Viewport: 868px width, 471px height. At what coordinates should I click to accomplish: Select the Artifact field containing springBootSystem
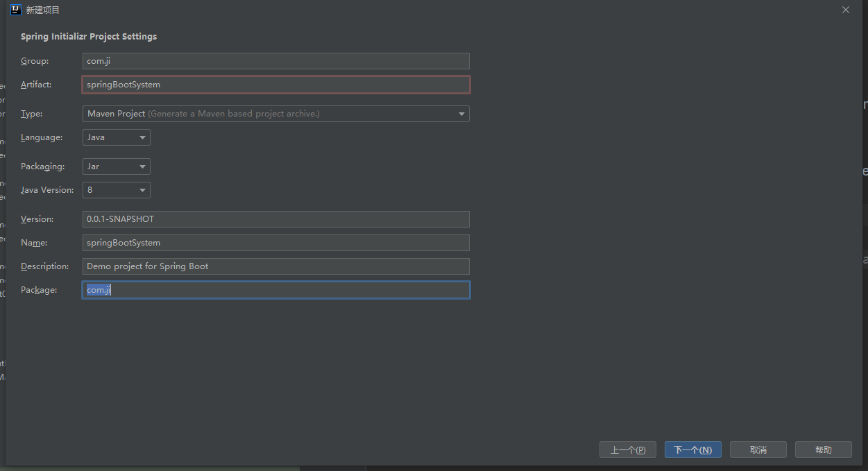point(275,84)
